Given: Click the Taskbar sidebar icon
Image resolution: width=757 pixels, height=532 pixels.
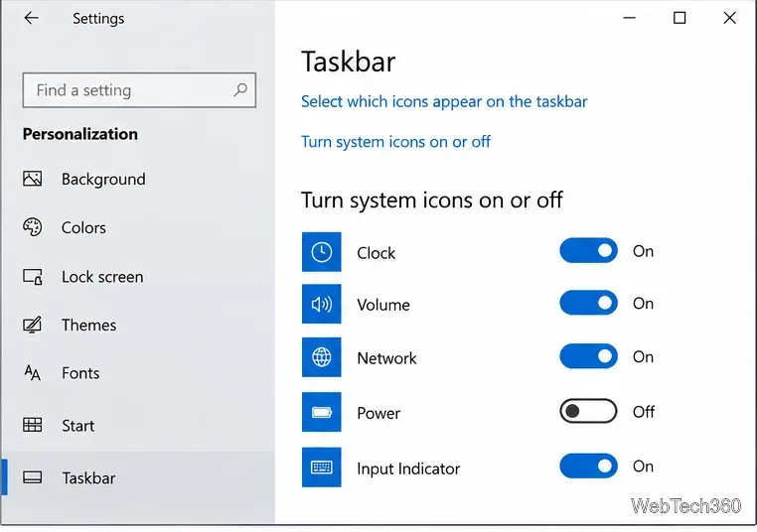Looking at the screenshot, I should coord(33,477).
